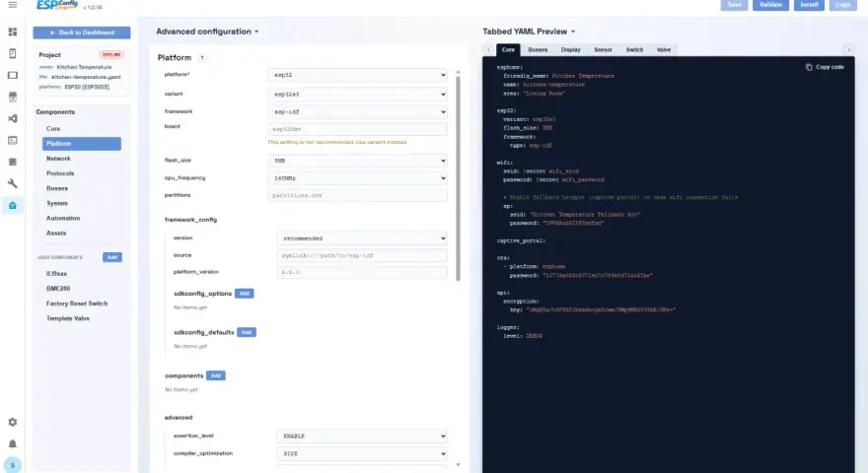Screen dimensions: 868x473
Task: Open settings gear in sidebar
Action: point(12,422)
